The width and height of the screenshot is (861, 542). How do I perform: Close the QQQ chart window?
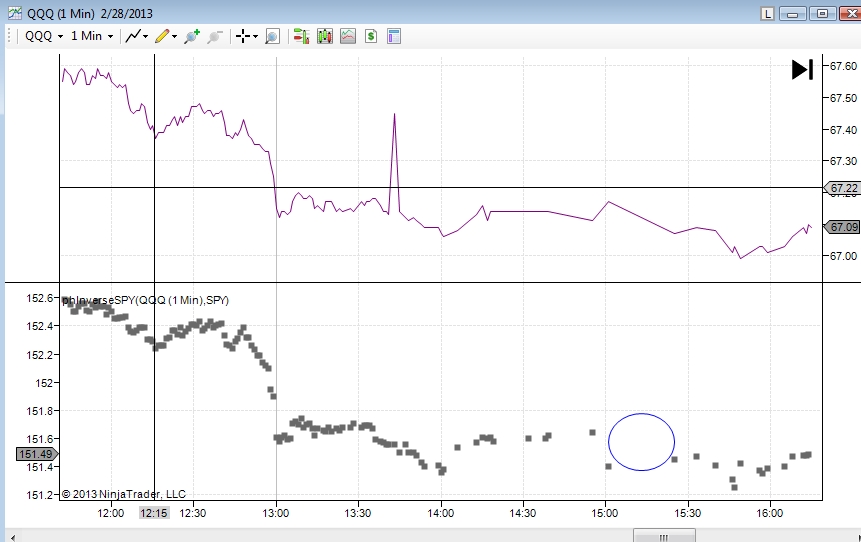(851, 14)
